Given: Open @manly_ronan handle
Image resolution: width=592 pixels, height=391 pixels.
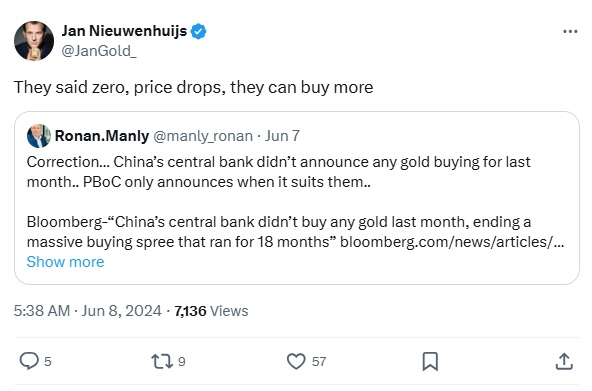Looking at the screenshot, I should coord(203,136).
